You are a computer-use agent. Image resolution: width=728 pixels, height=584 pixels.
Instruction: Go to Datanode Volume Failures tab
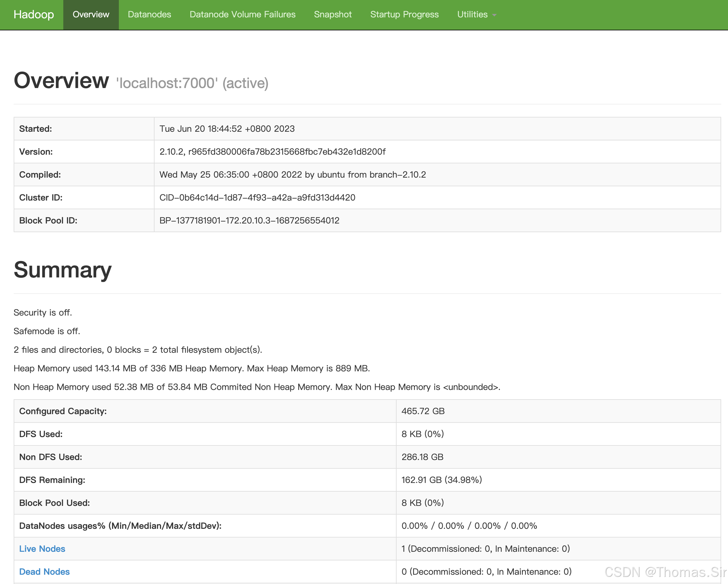(242, 15)
